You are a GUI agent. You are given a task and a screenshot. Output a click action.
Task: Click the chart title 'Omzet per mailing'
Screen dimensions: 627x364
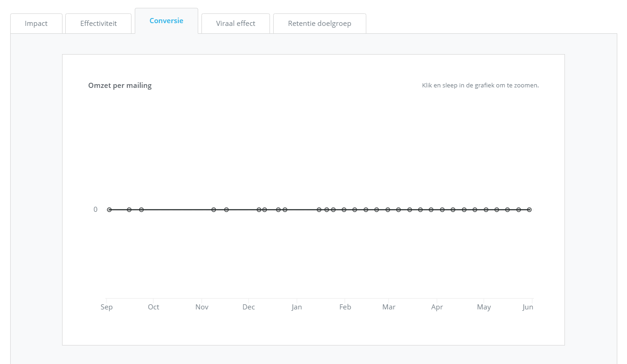120,86
